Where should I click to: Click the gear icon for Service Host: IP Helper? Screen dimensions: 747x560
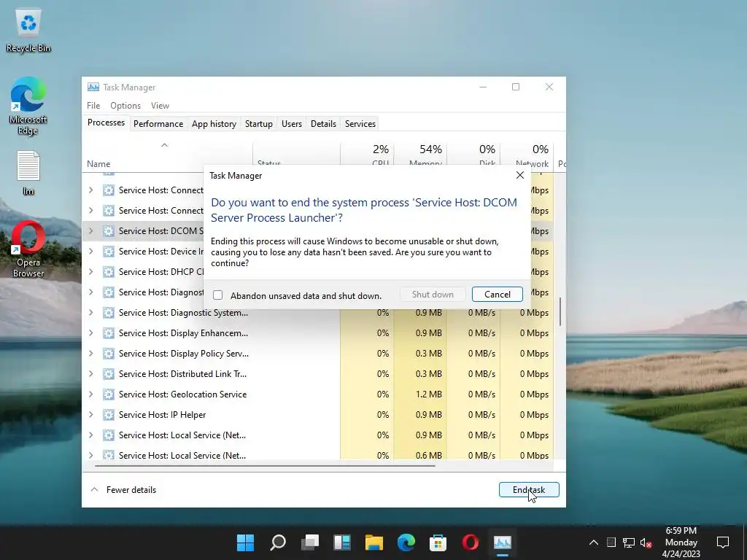(x=109, y=415)
